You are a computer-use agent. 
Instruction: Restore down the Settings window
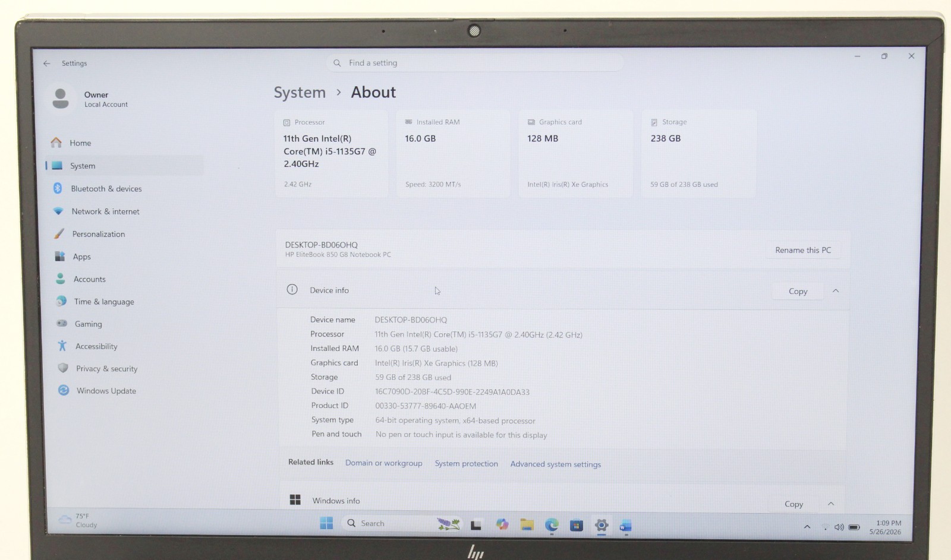coord(884,56)
